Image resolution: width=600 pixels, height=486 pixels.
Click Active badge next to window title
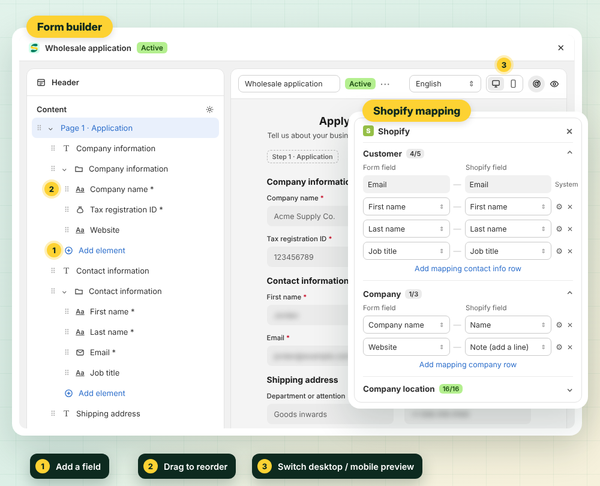pos(152,48)
